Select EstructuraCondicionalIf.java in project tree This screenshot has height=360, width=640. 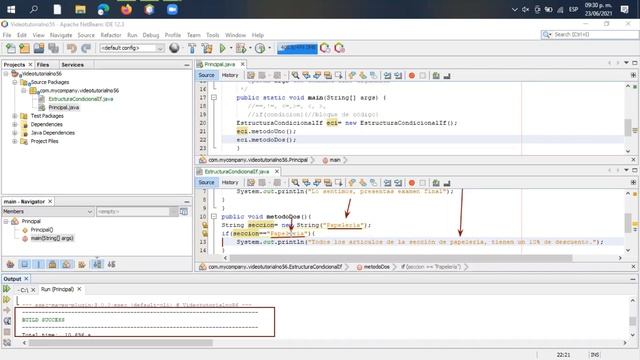pyautogui.click(x=80, y=99)
